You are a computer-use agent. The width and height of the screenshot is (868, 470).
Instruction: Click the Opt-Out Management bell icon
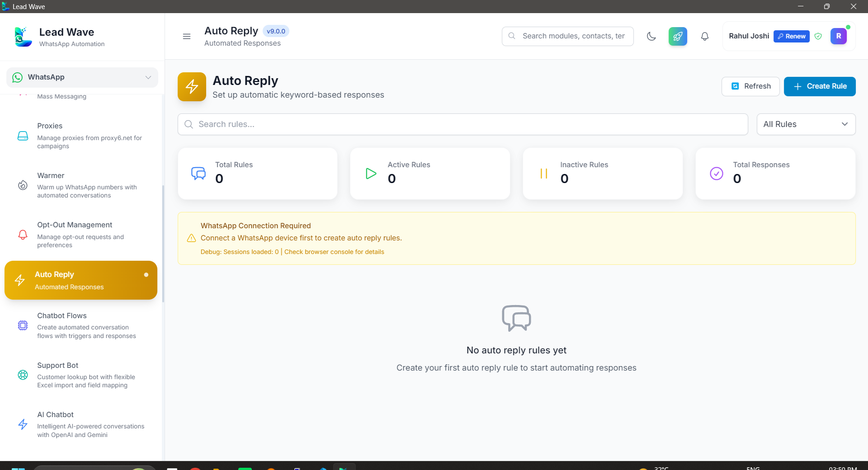[x=23, y=235]
